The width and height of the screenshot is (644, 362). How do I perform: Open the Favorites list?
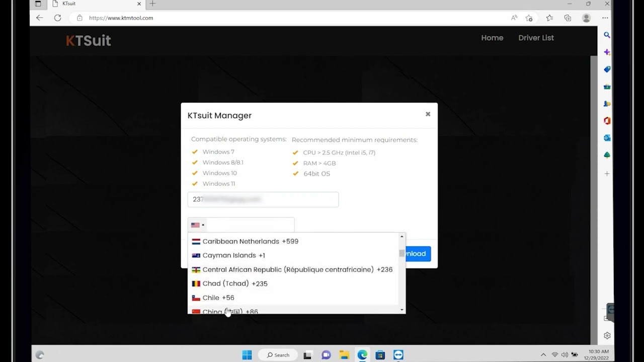[549, 18]
